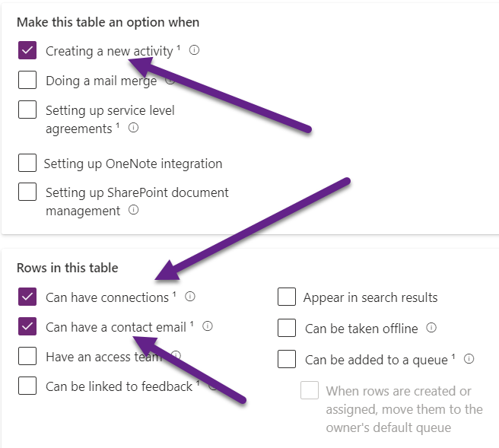Check Setting up SharePoint document management
Viewport: 499px width, 448px height.
tap(27, 192)
